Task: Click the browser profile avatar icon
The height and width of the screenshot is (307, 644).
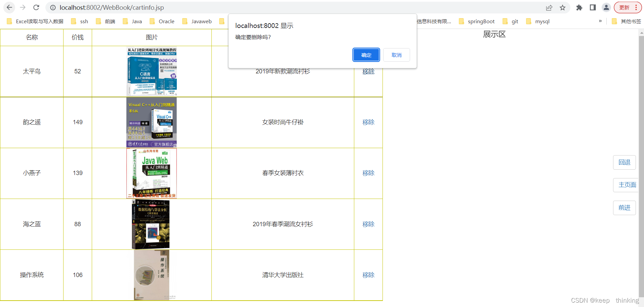Action: [606, 7]
